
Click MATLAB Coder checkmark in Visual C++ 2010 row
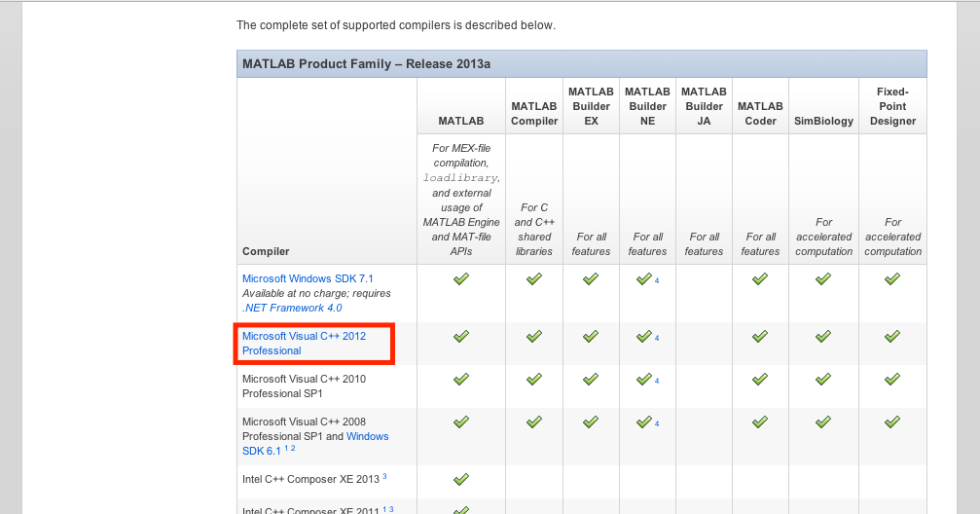(x=760, y=379)
